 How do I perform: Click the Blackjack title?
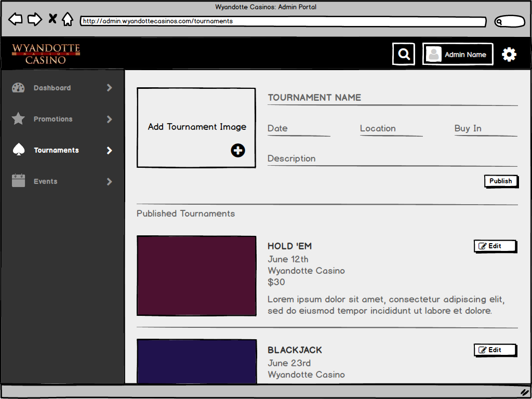(x=295, y=350)
